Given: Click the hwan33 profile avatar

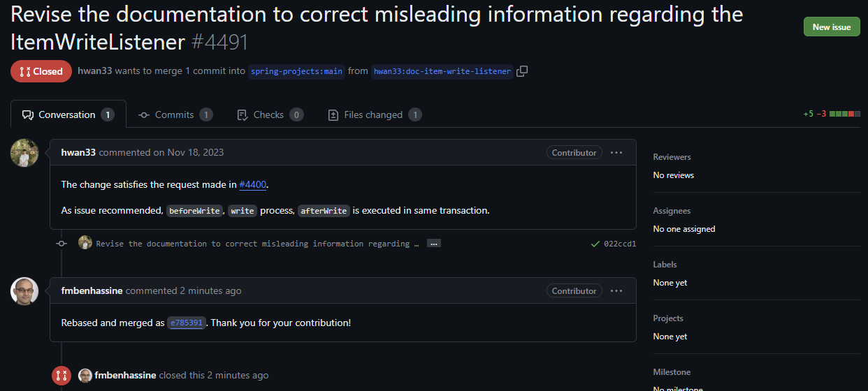Looking at the screenshot, I should [24, 153].
